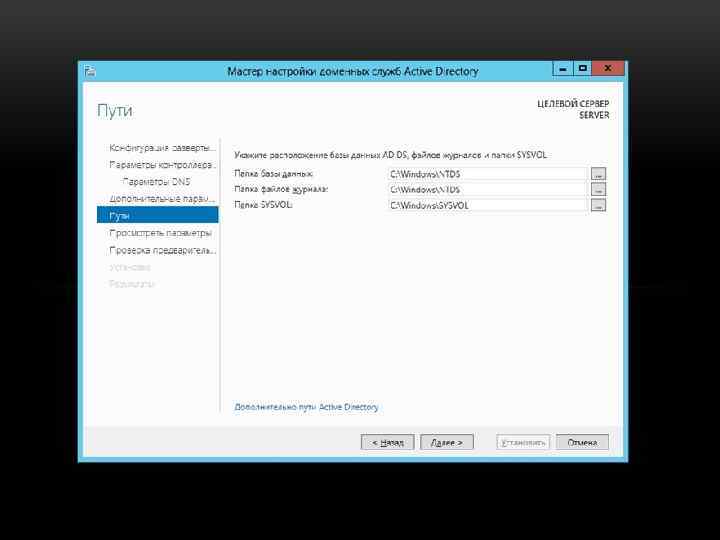Open the Дополнительные параметры step

[x=162, y=199]
